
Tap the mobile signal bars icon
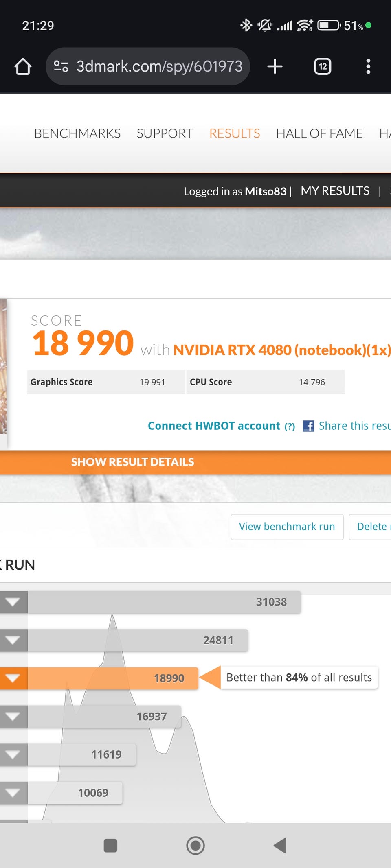coord(285,26)
